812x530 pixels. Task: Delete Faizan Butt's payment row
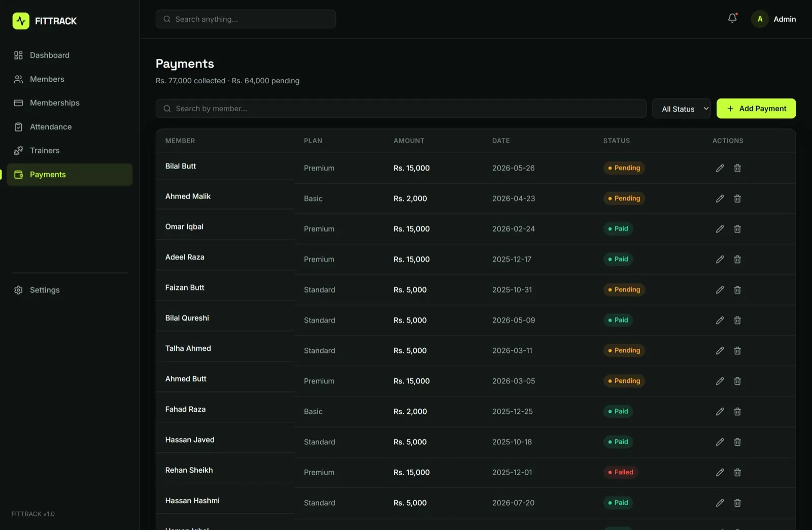737,290
